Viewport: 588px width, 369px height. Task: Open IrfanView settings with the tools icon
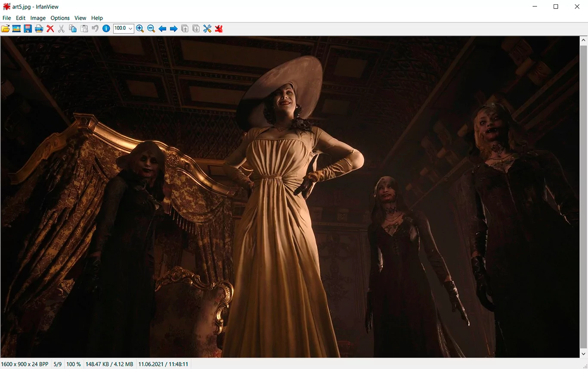click(207, 29)
